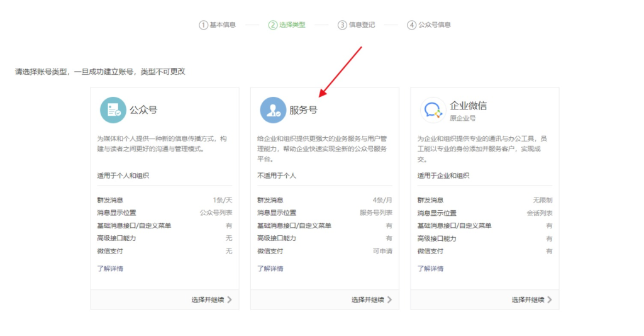Click 高级接口能力 label in 企业微信 card
Screen dimensions: 644x336
(x=437, y=238)
